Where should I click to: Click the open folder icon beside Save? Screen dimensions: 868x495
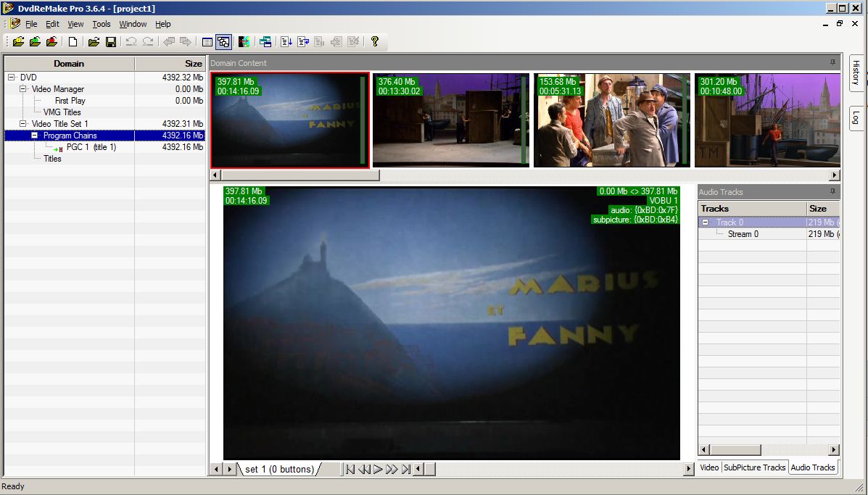click(x=94, y=42)
